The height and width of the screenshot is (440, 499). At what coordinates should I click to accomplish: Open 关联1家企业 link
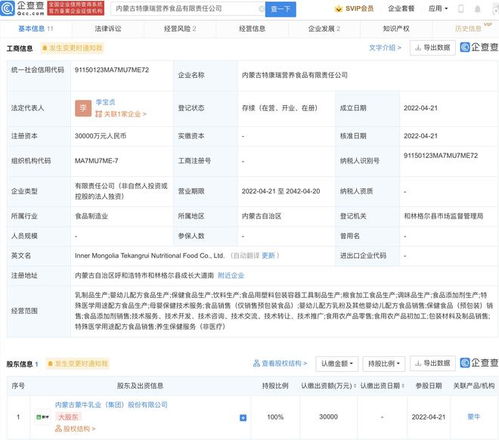pos(121,114)
